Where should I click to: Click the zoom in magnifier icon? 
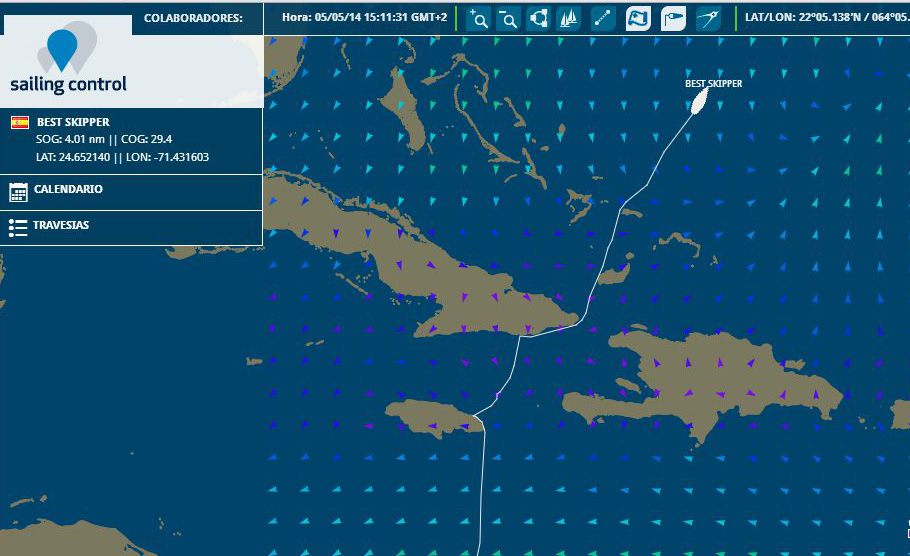[x=478, y=18]
